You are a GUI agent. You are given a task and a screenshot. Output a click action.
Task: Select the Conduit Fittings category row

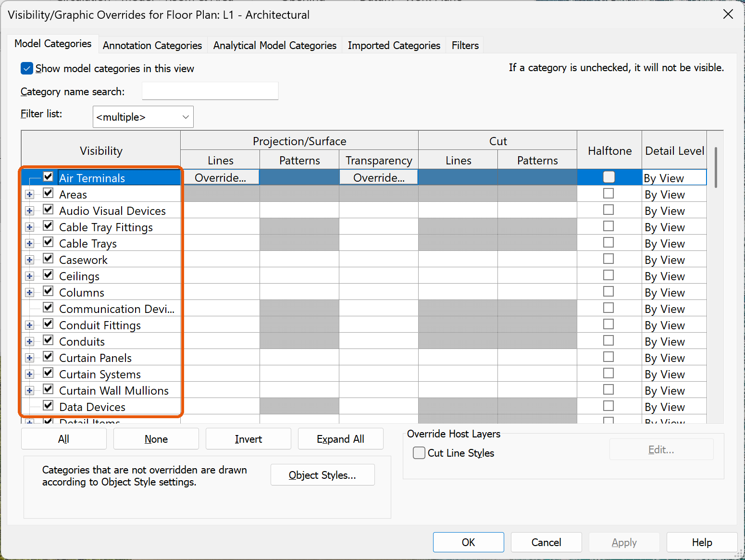[100, 325]
